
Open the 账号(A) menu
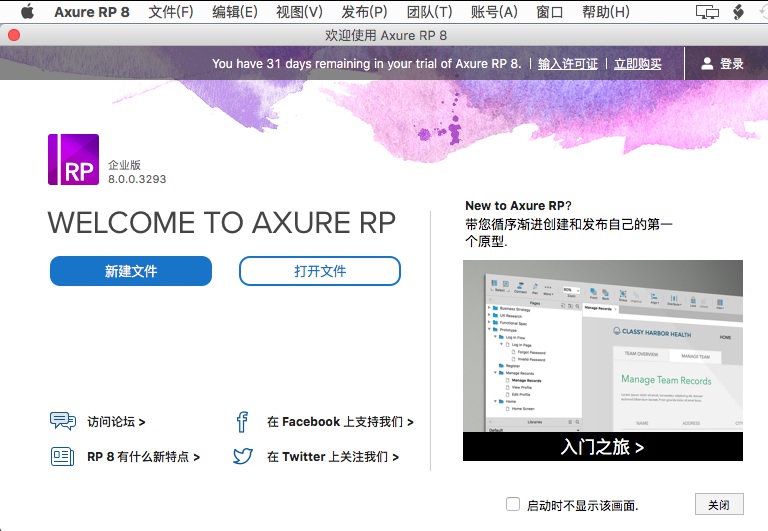click(494, 12)
